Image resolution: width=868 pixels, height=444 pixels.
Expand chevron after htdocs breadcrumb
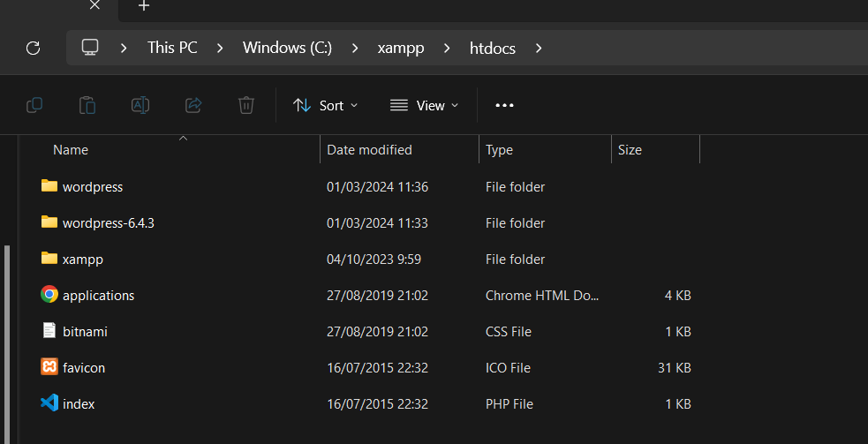[x=539, y=49]
